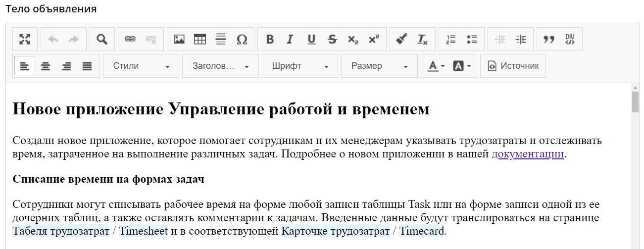Open the документации link
The width and height of the screenshot is (644, 249).
click(528, 154)
